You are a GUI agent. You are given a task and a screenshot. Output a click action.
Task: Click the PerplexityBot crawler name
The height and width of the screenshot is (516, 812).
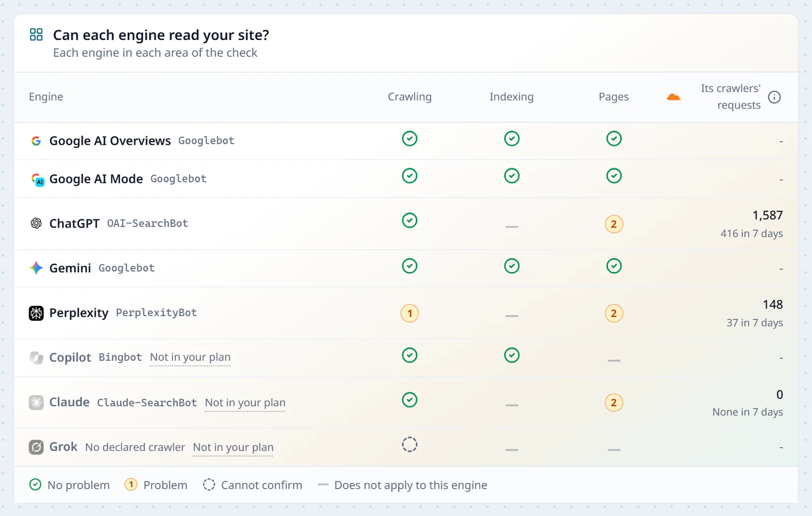tap(156, 313)
